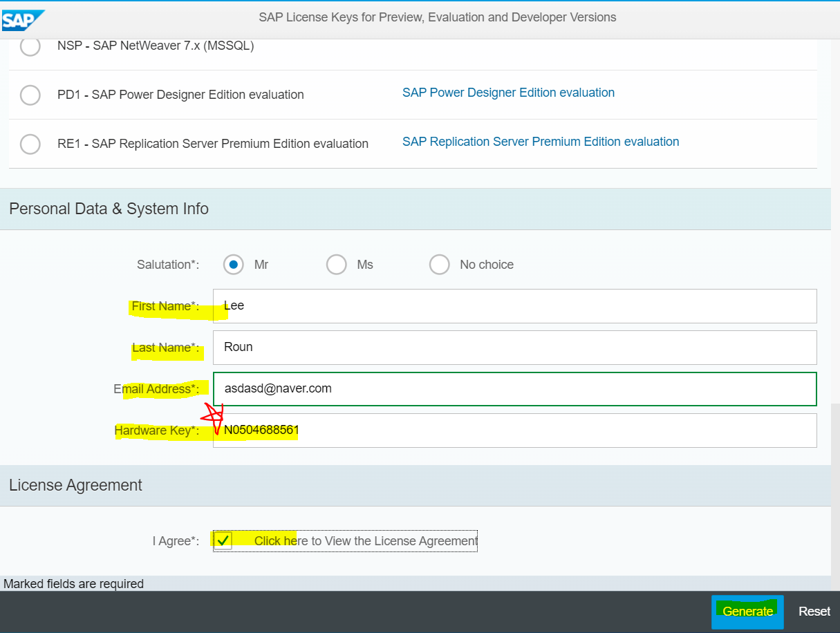
Task: Choose the No choice salutation option
Action: 440,265
